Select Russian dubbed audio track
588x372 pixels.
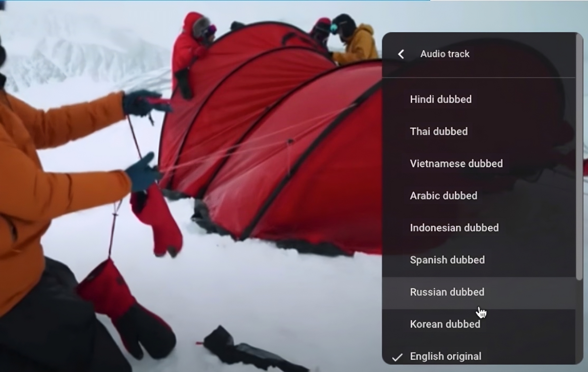coord(447,292)
